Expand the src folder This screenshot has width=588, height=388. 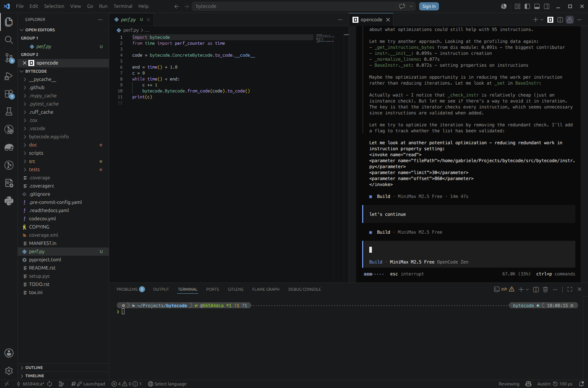[63, 161]
